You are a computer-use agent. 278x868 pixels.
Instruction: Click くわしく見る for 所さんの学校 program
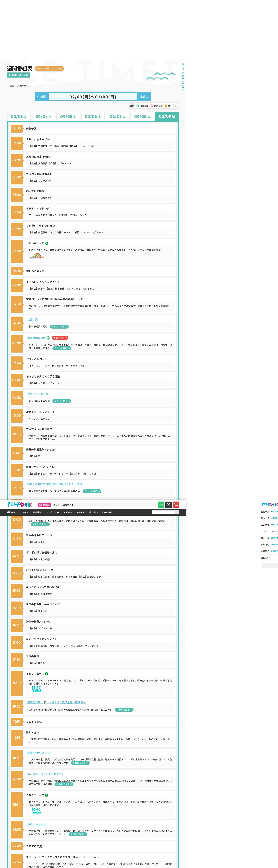click(92, 491)
